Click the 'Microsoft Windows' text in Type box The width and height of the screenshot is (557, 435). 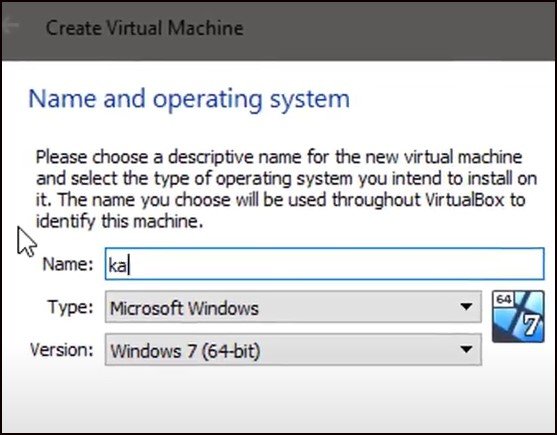[x=184, y=308]
